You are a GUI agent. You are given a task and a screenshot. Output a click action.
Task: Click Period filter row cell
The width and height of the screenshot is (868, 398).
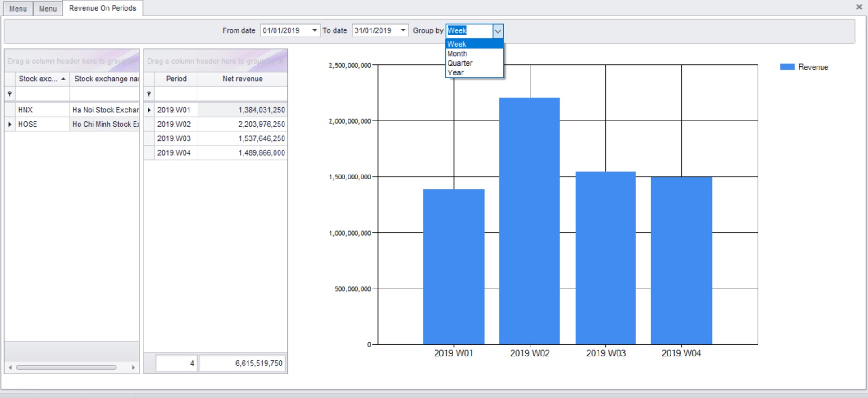176,94
